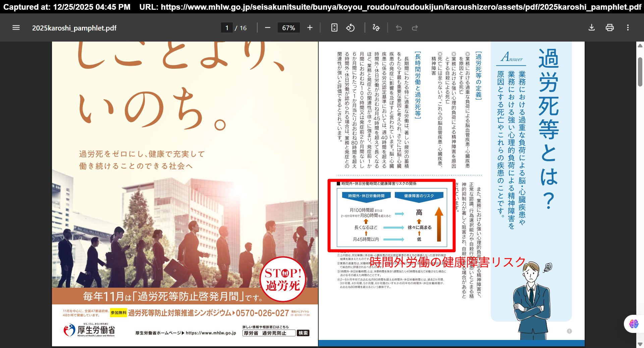Zoom in with the plus icon
This screenshot has width=644, height=348.
point(310,28)
